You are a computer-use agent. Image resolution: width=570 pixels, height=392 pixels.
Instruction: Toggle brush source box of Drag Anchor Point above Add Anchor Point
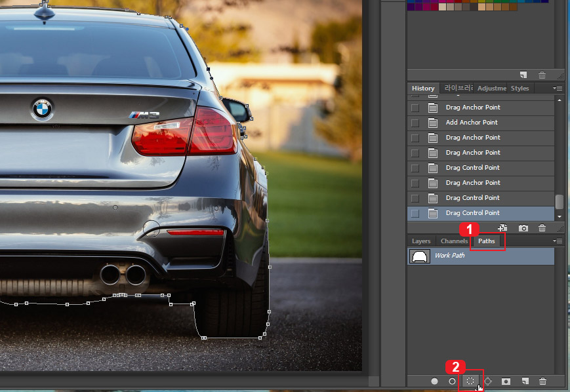click(415, 108)
